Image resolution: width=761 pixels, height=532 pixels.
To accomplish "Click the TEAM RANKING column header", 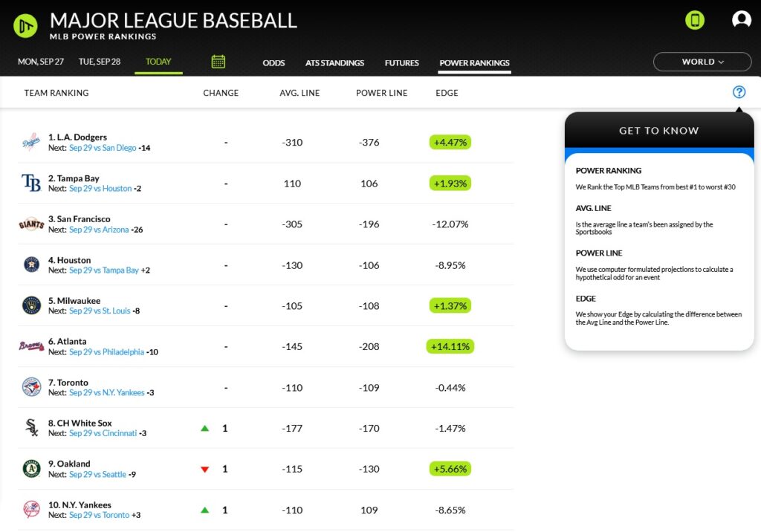I will tap(56, 93).
